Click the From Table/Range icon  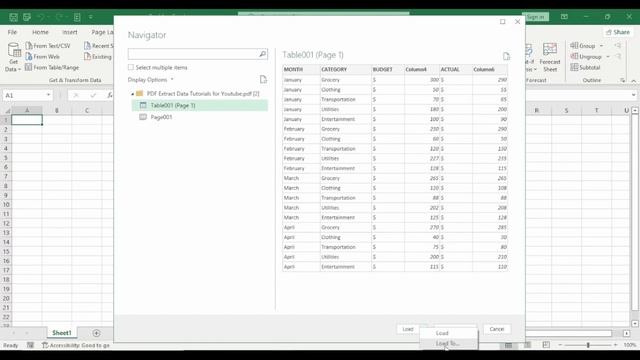tap(29, 67)
